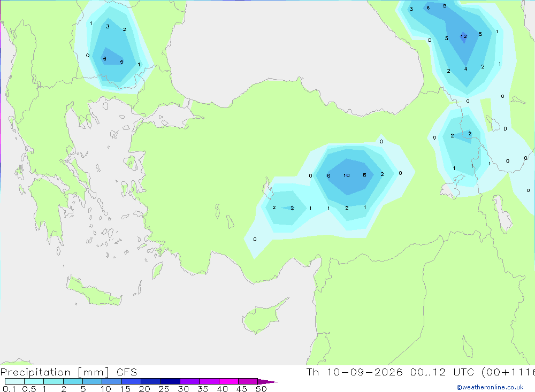This screenshot has width=535, height=392.
Task: Pick the 1–2 mm legend color swatch
Action: coord(53,381)
